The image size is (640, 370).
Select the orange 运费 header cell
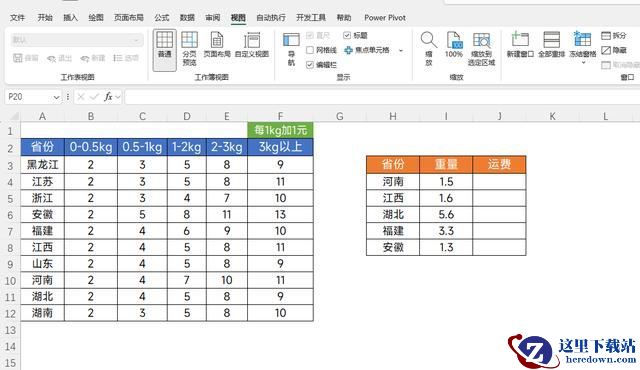(499, 164)
